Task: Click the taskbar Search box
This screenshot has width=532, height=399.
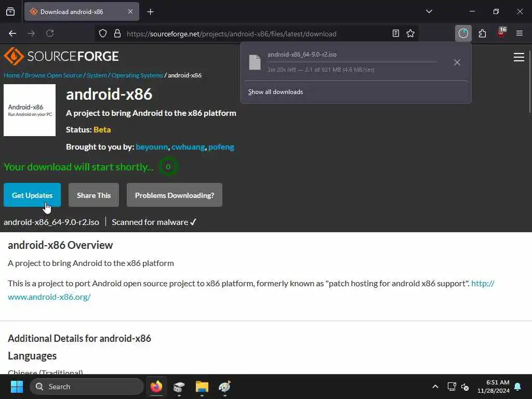Action: point(87,387)
